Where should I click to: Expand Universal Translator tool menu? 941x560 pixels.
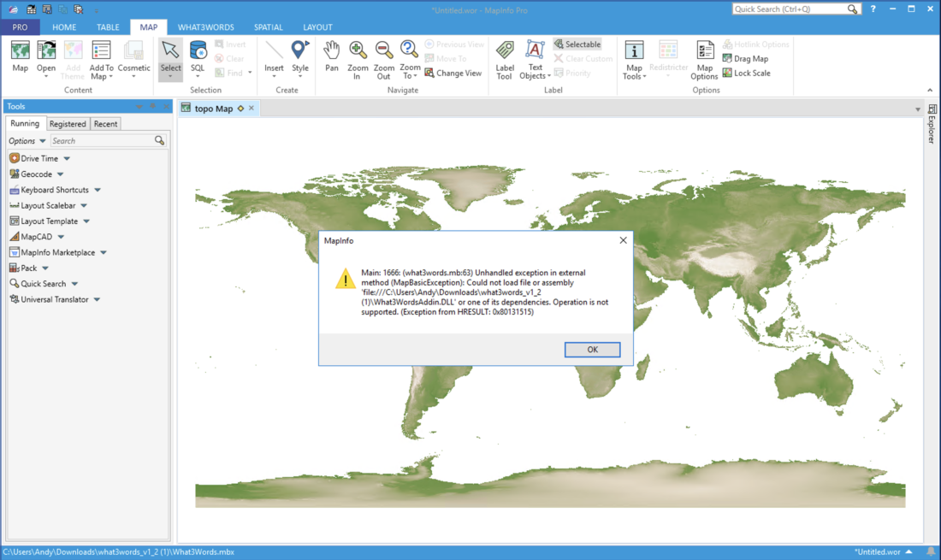[97, 299]
